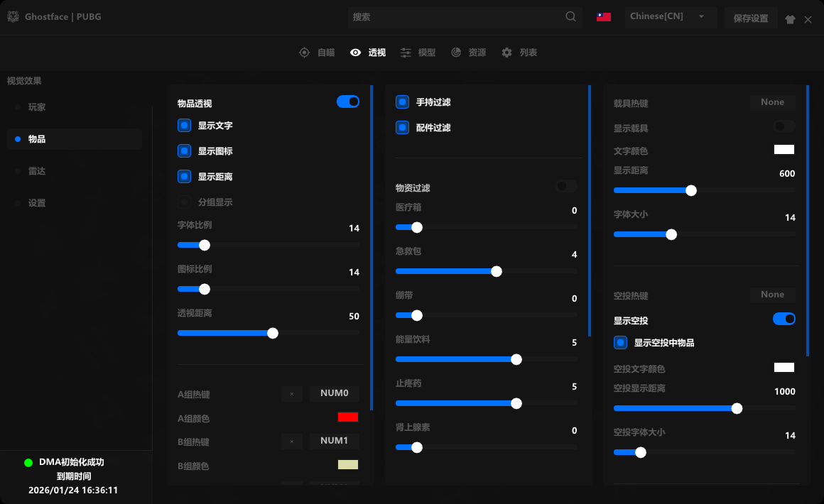The height and width of the screenshot is (504, 824).
Task: Open the 空投热键 None selector
Action: (772, 295)
